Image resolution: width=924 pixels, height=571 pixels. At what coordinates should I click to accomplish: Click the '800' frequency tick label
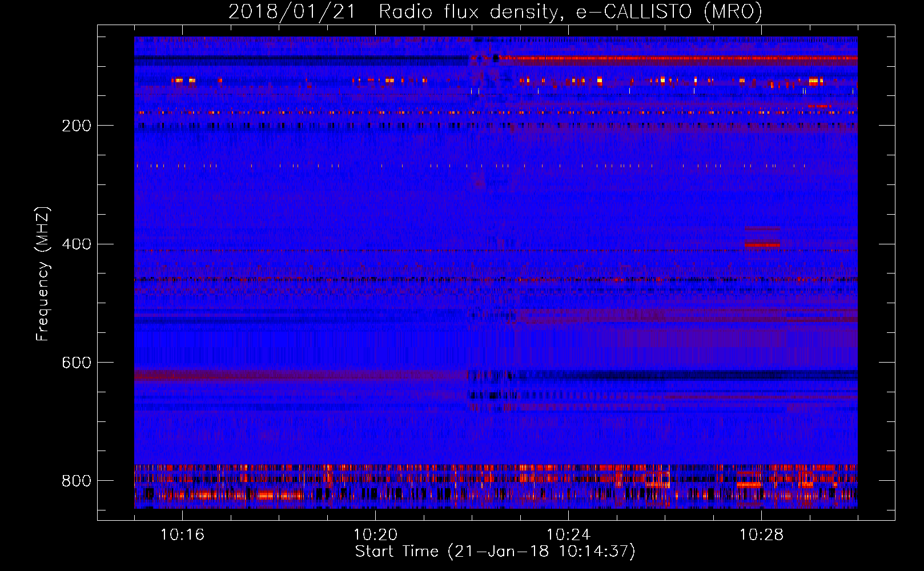pyautogui.click(x=77, y=481)
